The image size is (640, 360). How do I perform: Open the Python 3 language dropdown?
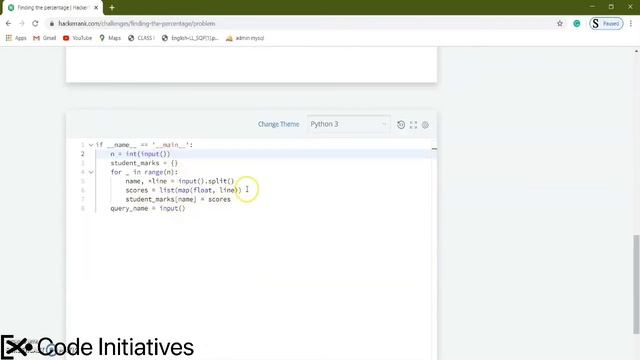(x=348, y=124)
